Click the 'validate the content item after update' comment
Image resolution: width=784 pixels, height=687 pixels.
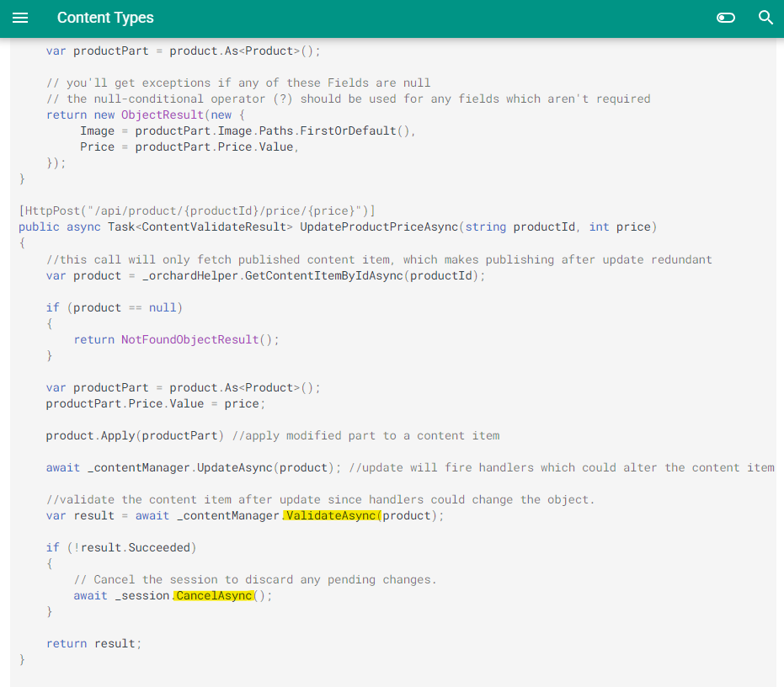(320, 499)
